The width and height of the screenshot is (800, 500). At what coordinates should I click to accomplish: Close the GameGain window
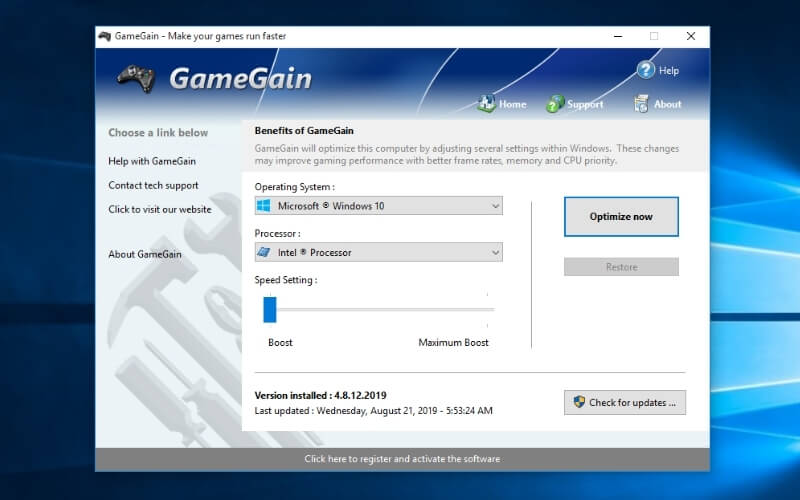tap(691, 36)
